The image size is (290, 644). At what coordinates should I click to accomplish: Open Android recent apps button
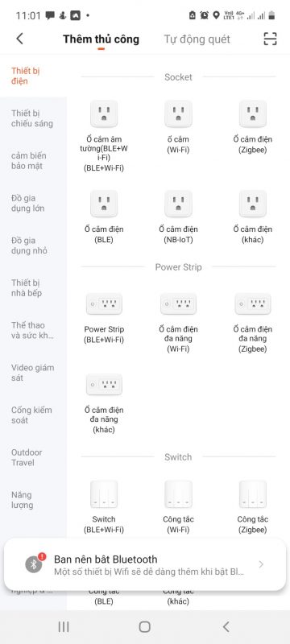[x=64, y=626]
